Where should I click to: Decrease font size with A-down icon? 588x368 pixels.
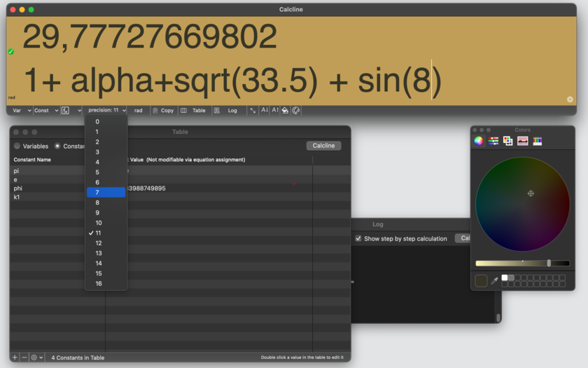(265, 110)
